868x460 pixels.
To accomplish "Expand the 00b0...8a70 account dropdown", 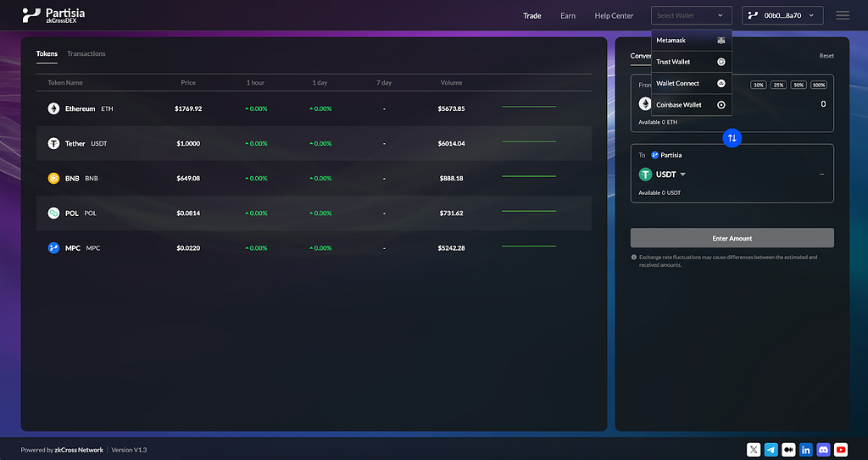I will 782,15.
